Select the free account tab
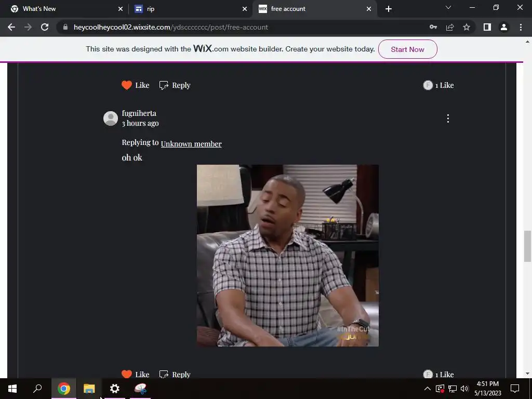Screen dimensions: 532x399 314,9
